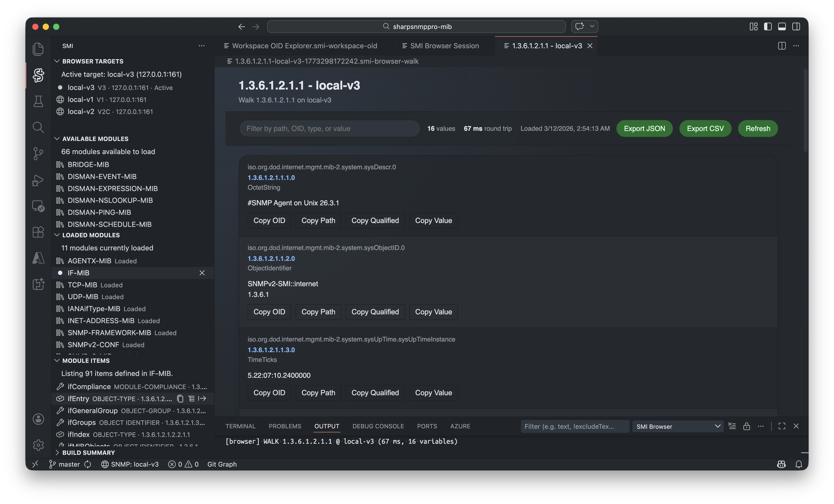Toggle the primary side bar layout button
The image size is (834, 504).
point(768,27)
